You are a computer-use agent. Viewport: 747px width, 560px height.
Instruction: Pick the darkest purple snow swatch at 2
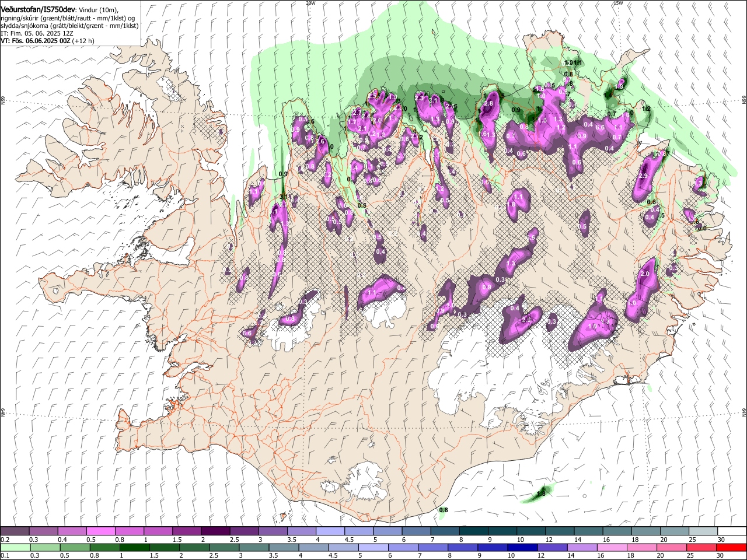(x=216, y=531)
